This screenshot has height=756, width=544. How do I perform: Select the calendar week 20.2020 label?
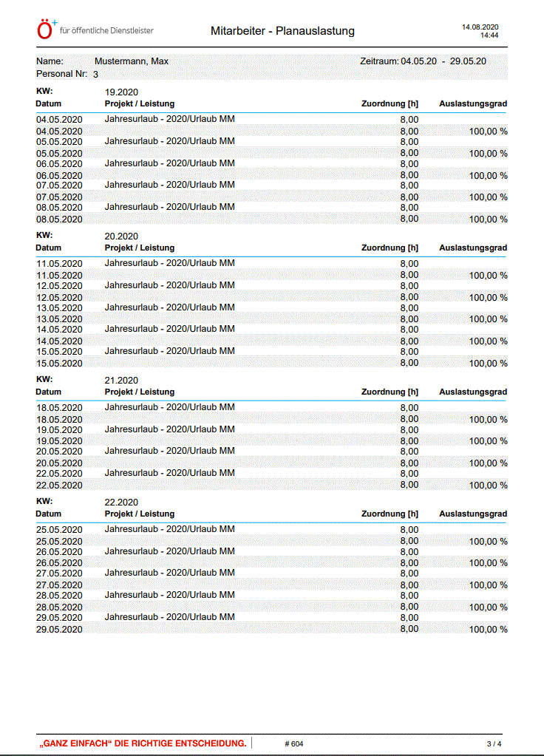pos(122,236)
